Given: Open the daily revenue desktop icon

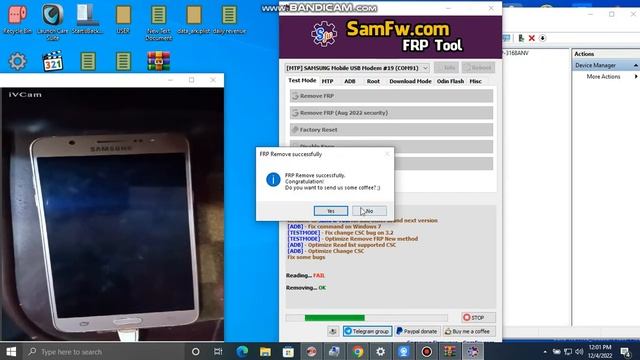Looking at the screenshot, I should point(229,20).
